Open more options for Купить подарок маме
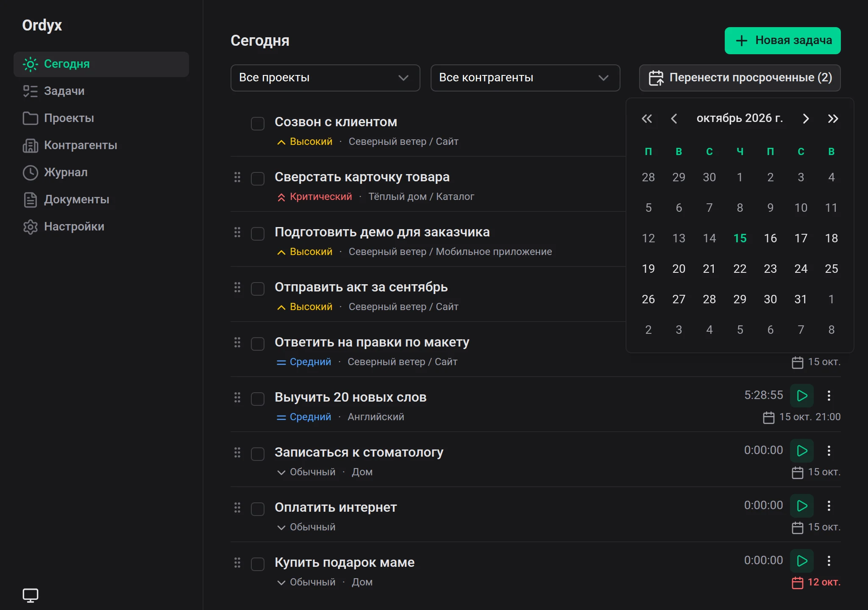Viewport: 868px width, 610px height. [x=829, y=561]
